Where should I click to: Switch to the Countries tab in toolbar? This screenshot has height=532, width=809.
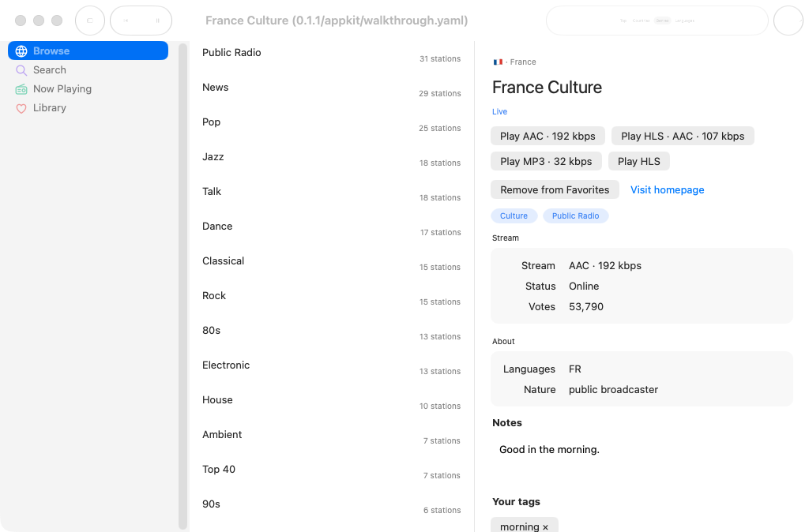(x=641, y=21)
